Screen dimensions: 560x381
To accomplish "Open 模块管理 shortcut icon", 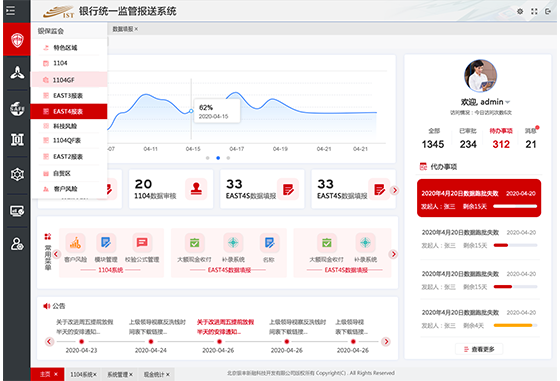I will 106,243.
